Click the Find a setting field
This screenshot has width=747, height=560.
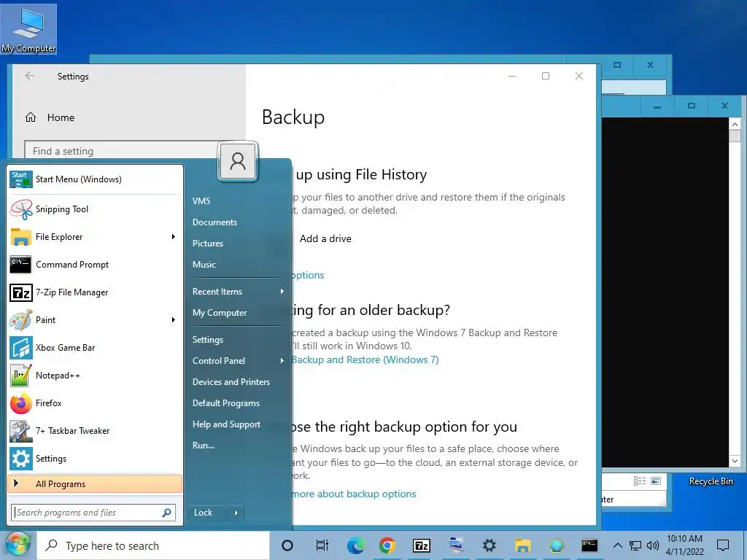click(122, 150)
